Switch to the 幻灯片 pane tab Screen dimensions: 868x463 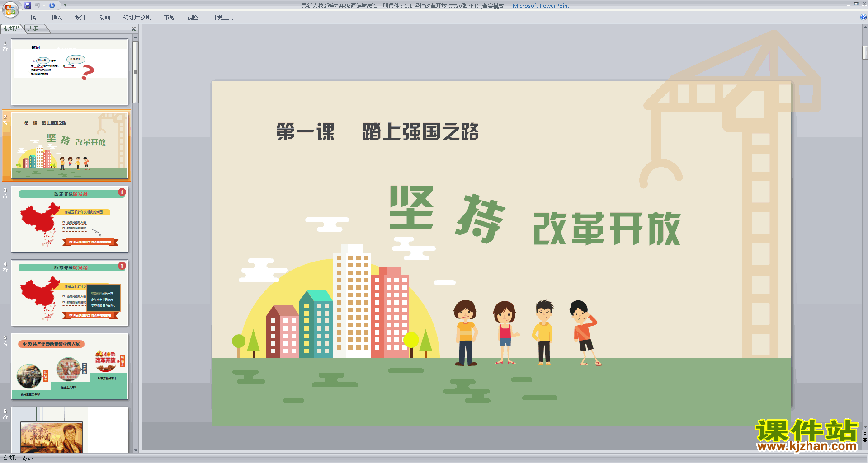point(12,29)
